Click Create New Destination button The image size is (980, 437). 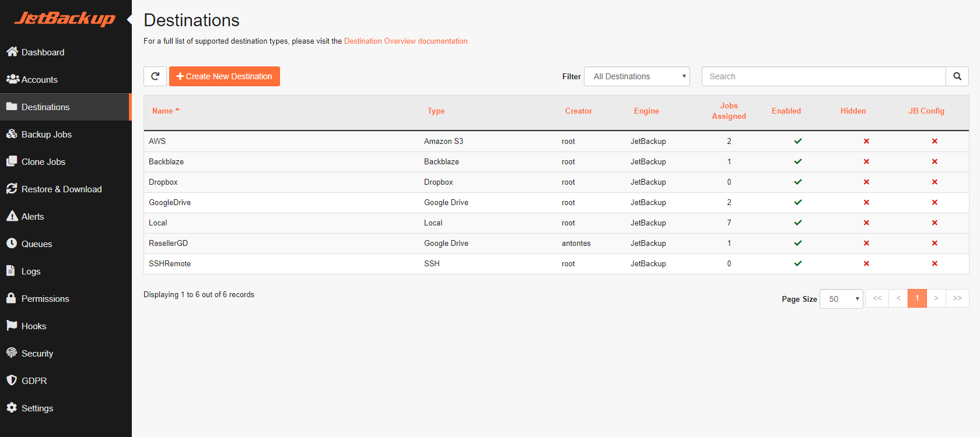point(225,76)
